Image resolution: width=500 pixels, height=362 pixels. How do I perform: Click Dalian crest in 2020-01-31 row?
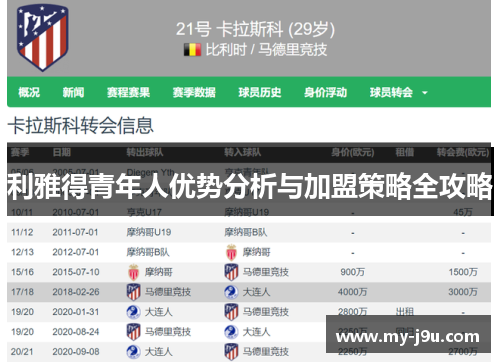(134, 312)
